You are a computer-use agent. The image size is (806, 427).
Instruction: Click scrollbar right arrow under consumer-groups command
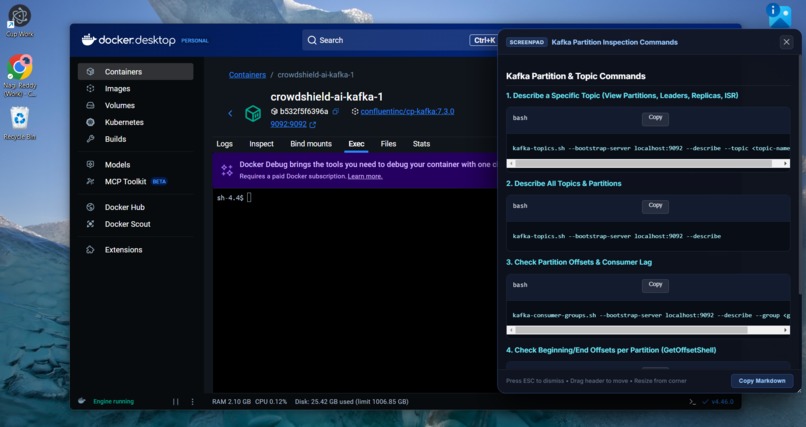786,330
